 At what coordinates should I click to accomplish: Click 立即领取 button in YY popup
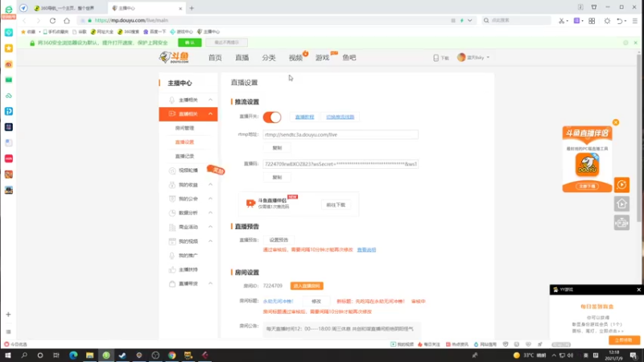624,340
